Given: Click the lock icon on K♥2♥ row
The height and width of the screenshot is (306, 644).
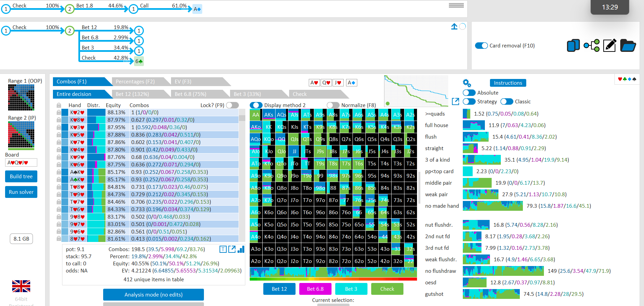Looking at the screenshot, I should coord(59,113).
